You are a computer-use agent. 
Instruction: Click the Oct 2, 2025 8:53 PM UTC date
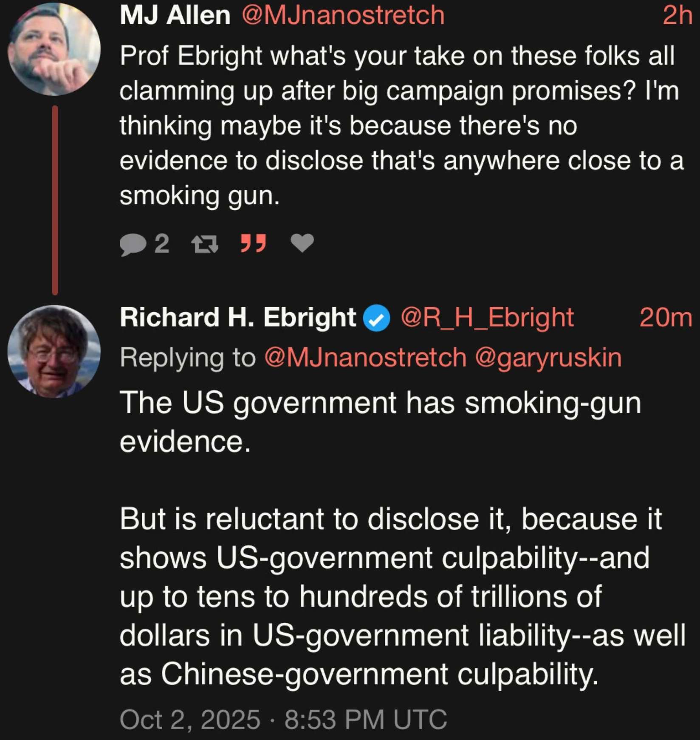tap(283, 720)
